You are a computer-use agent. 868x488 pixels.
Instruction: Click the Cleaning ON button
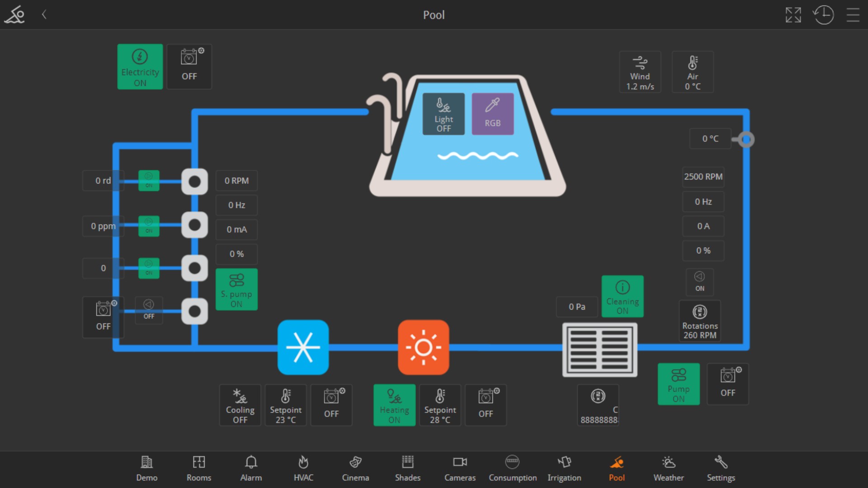pyautogui.click(x=622, y=296)
